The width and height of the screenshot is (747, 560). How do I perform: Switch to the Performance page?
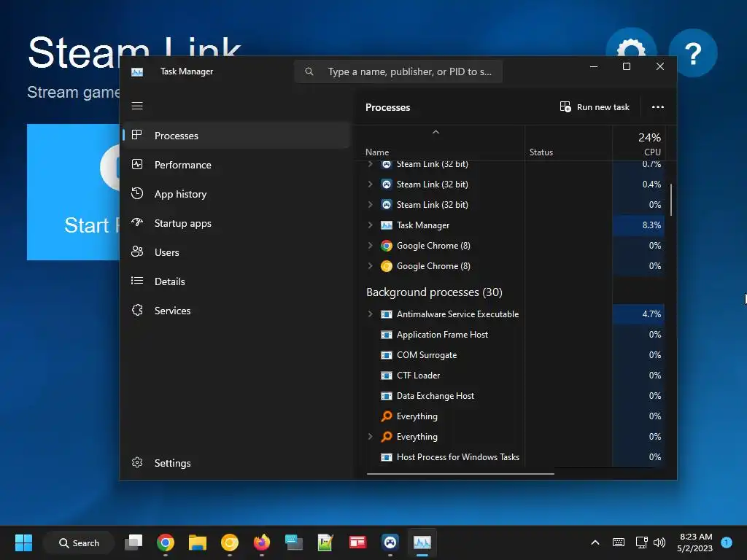pos(236,165)
